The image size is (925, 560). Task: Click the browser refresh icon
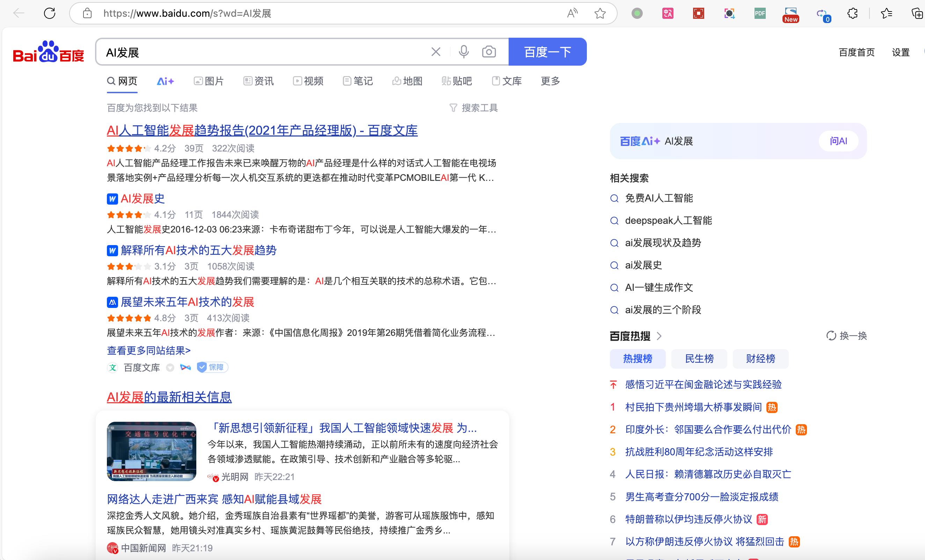point(50,14)
